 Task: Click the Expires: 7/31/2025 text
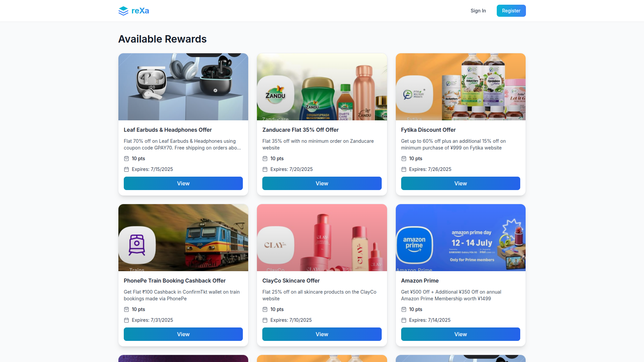click(152, 320)
